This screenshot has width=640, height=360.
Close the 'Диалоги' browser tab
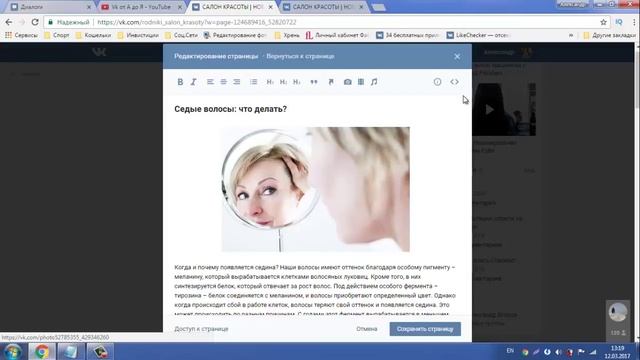(x=89, y=7)
